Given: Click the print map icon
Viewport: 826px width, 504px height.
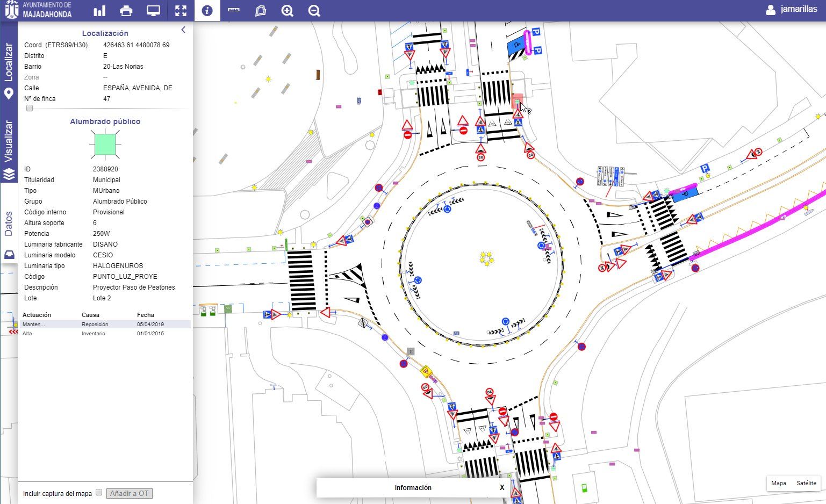Looking at the screenshot, I should [126, 11].
